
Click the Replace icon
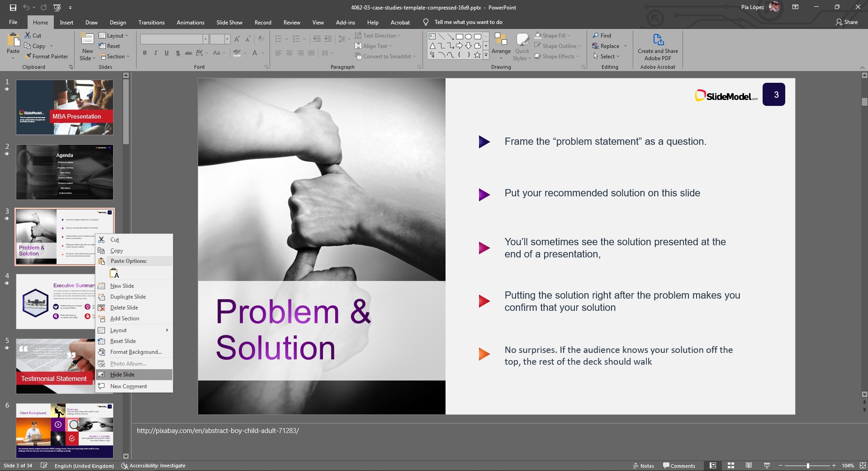coord(606,46)
